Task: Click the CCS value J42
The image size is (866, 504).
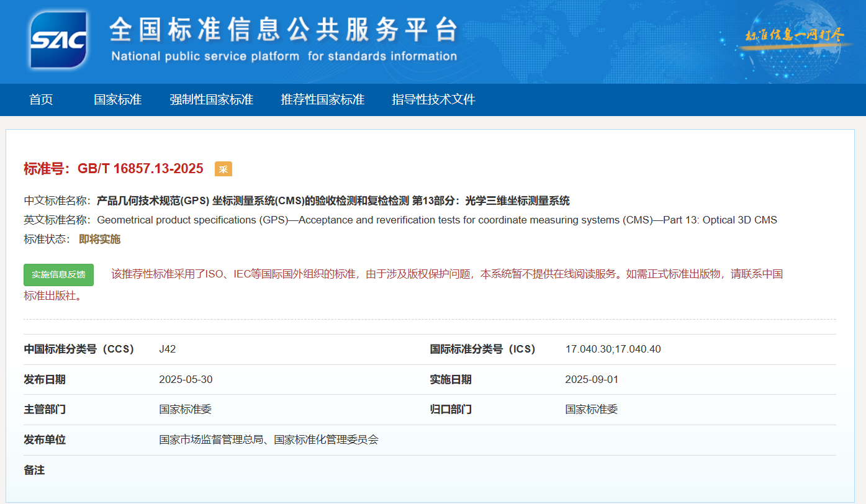Action: coord(168,349)
